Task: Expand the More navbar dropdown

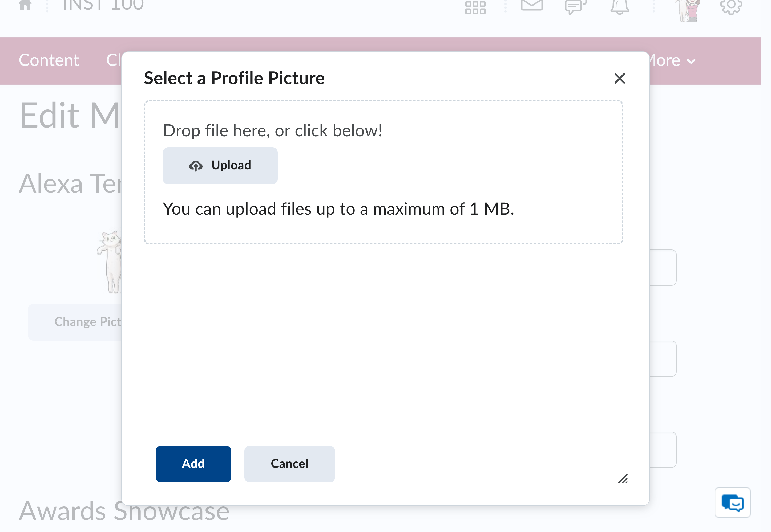Action: [672, 61]
